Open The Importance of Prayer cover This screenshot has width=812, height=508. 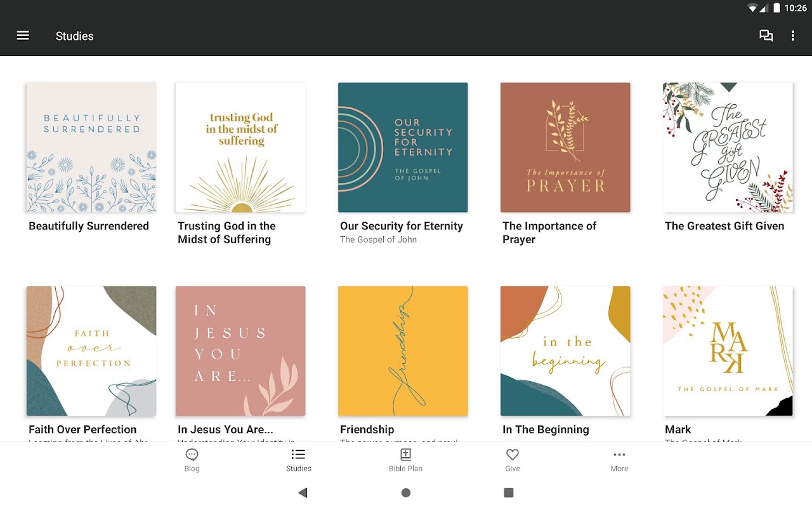click(565, 147)
